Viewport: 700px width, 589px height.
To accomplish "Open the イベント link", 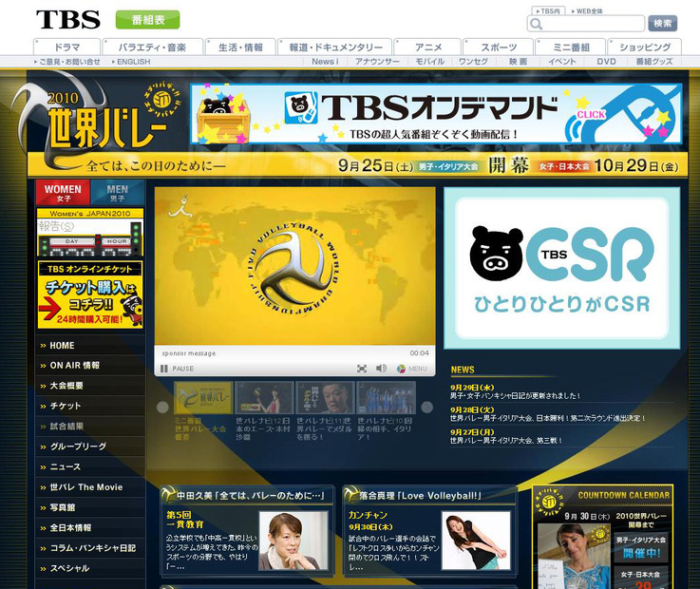I will [x=562, y=62].
